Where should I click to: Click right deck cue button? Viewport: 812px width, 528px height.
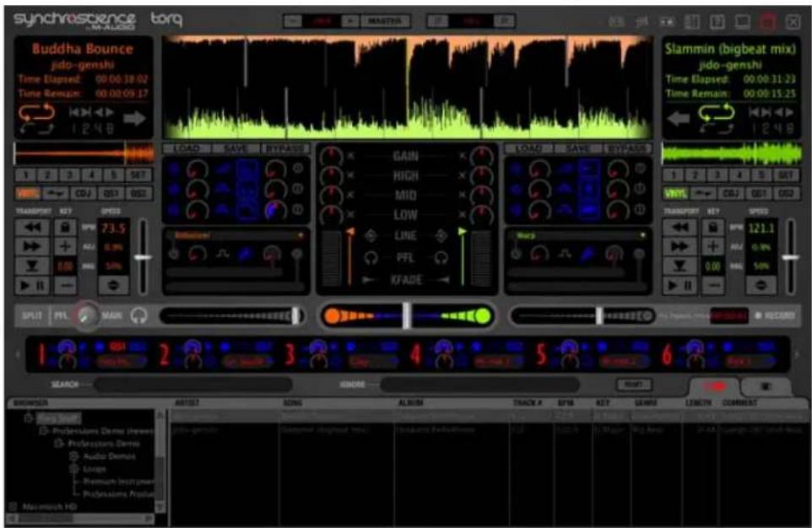pos(679,266)
